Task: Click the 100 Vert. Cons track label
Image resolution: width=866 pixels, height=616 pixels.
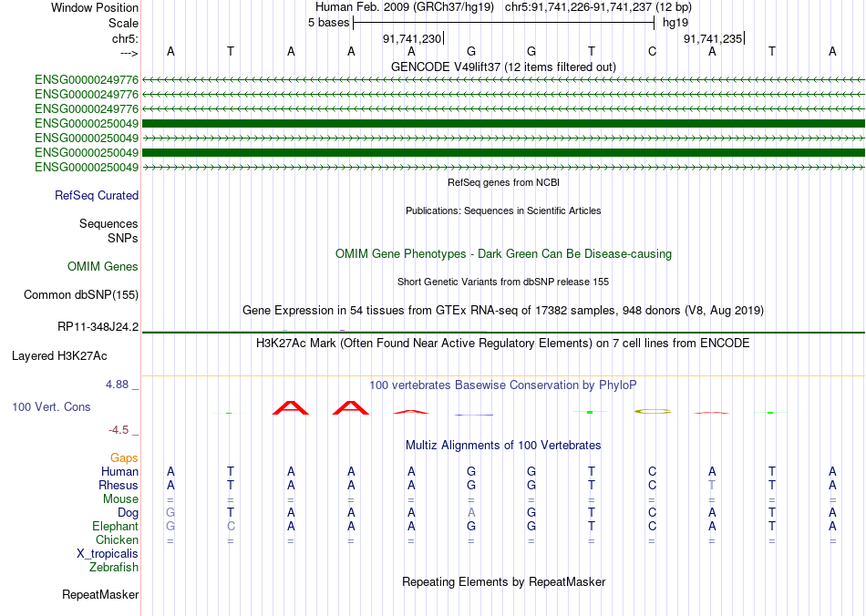Action: pos(51,406)
